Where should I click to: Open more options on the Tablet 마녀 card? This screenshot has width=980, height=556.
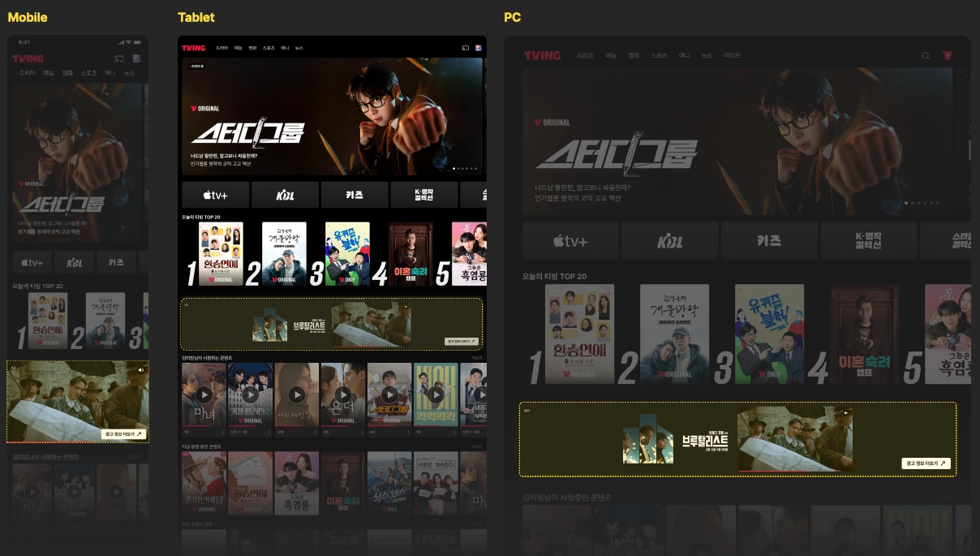point(222,433)
